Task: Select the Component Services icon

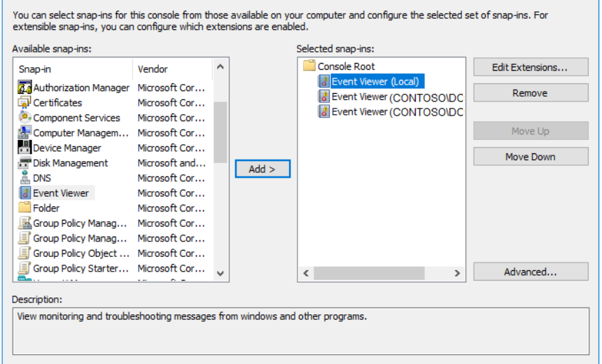Action: pyautogui.click(x=24, y=118)
